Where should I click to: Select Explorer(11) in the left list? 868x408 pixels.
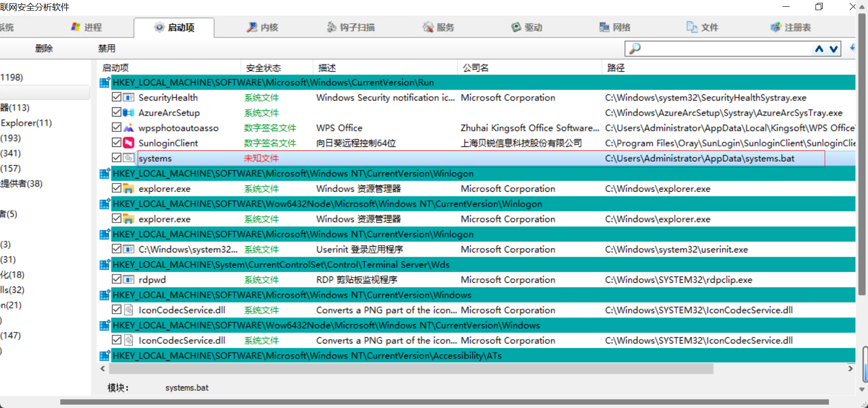pyautogui.click(x=26, y=123)
